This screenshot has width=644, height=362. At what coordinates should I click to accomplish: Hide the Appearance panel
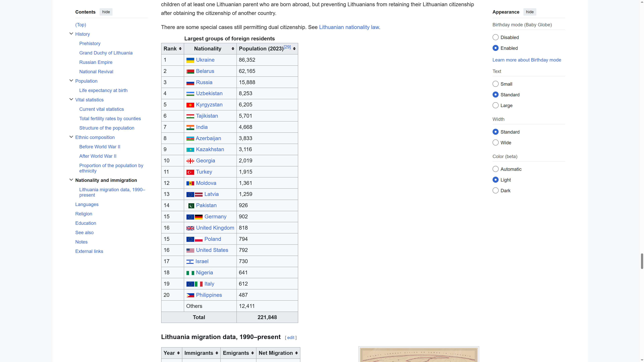529,12
